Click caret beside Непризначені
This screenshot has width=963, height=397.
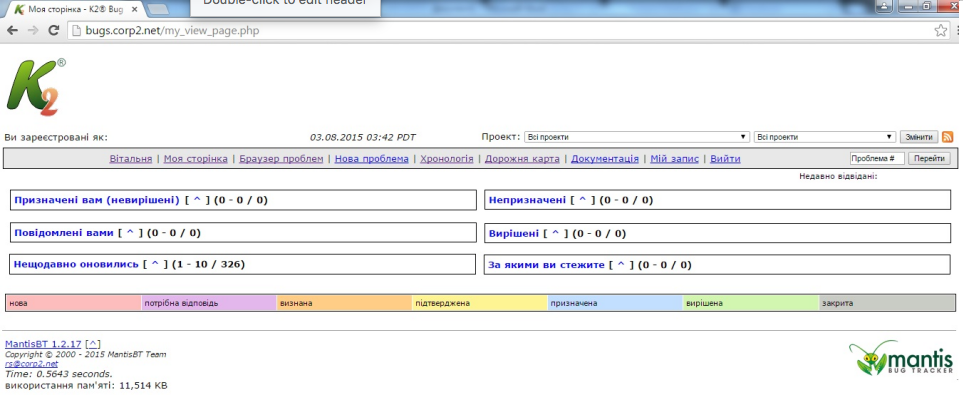pyautogui.click(x=583, y=200)
